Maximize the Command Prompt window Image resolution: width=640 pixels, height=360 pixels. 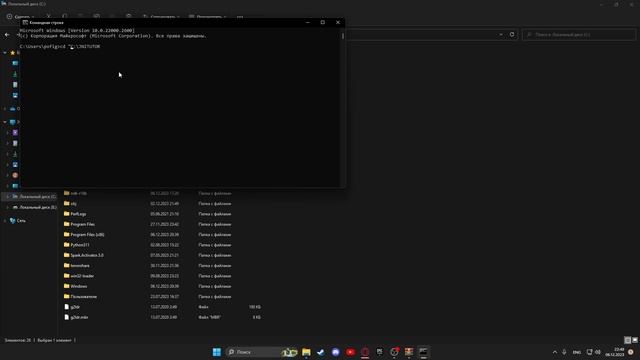click(x=322, y=22)
